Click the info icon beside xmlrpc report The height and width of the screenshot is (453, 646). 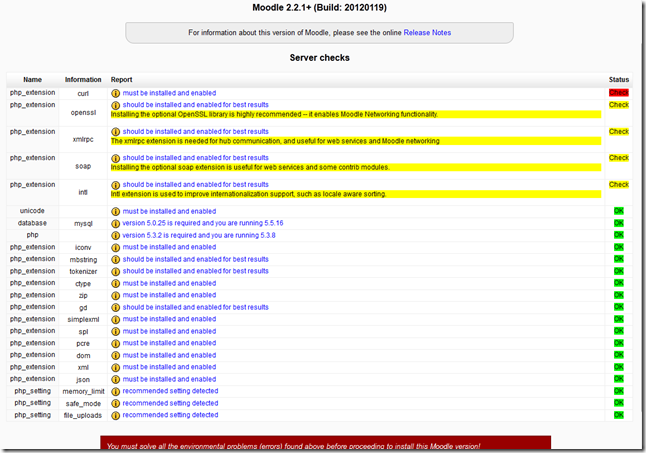tap(115, 131)
